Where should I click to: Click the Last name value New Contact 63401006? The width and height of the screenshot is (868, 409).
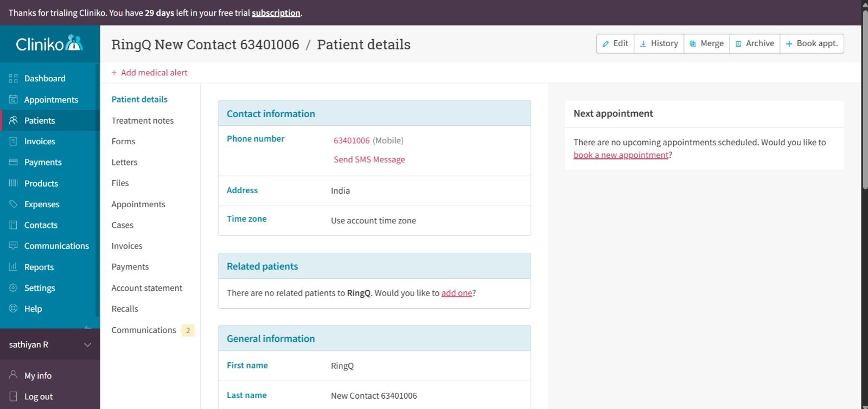click(374, 396)
